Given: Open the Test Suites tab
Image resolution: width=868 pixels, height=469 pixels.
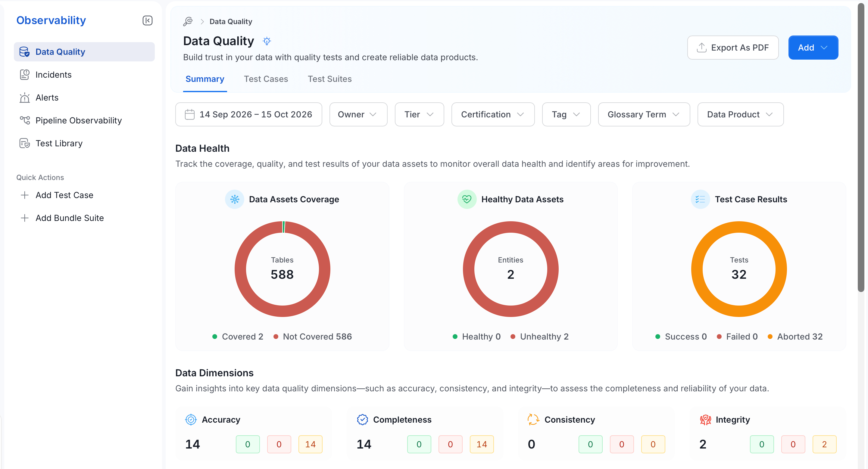Looking at the screenshot, I should (329, 79).
